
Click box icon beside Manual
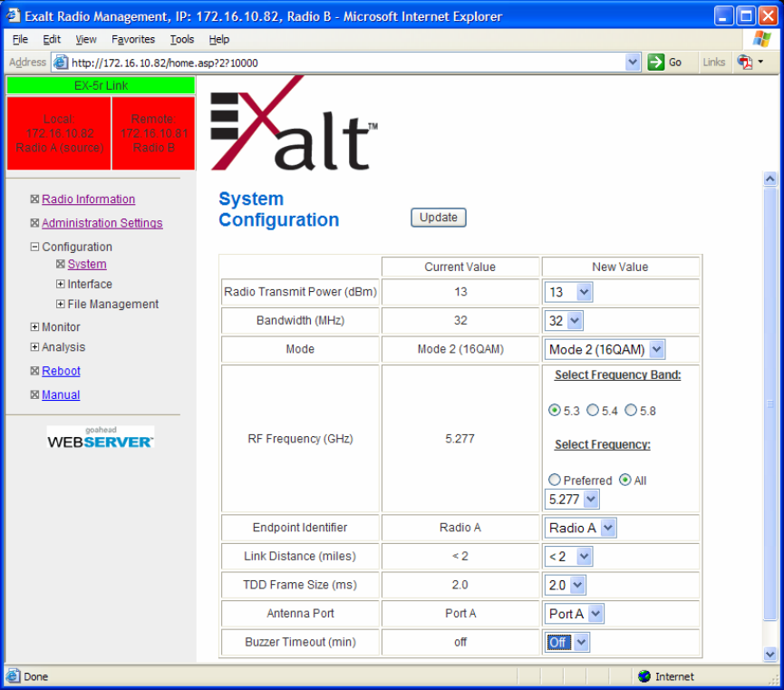pyautogui.click(x=34, y=394)
